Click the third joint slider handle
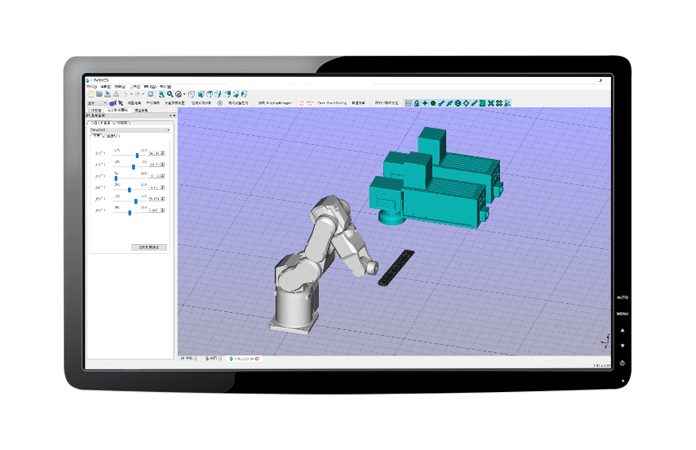The image size is (696, 450). coord(116,178)
